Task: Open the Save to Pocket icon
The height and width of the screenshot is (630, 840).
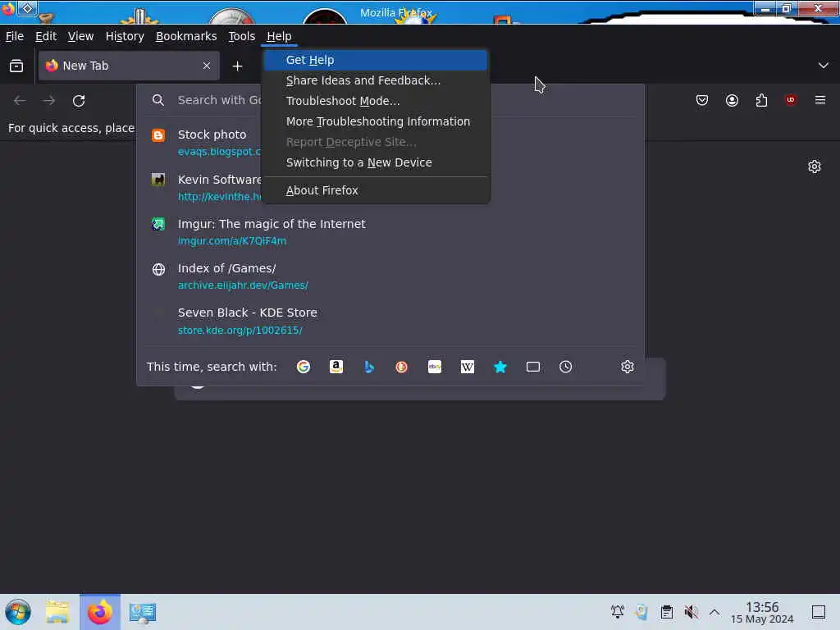Action: pyautogui.click(x=702, y=100)
